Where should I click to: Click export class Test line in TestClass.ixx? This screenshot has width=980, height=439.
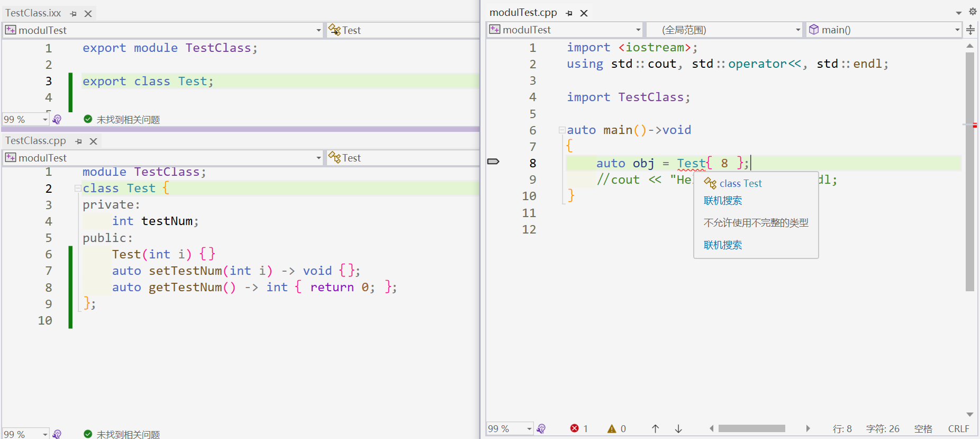pyautogui.click(x=148, y=81)
